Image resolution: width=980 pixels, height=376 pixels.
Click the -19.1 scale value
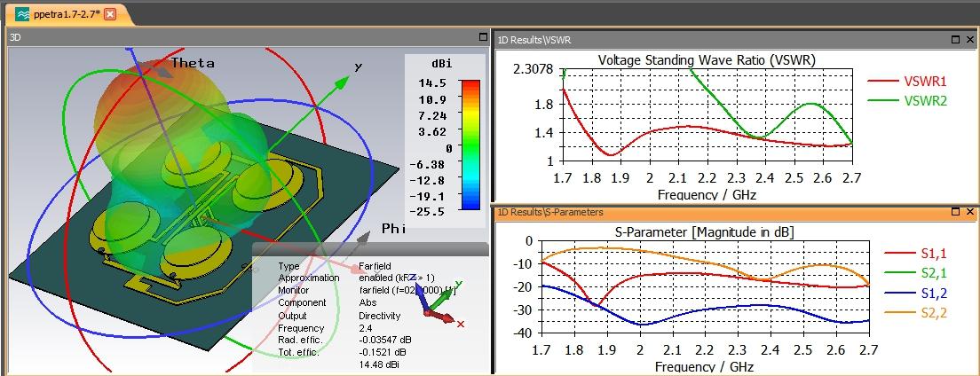pos(430,196)
